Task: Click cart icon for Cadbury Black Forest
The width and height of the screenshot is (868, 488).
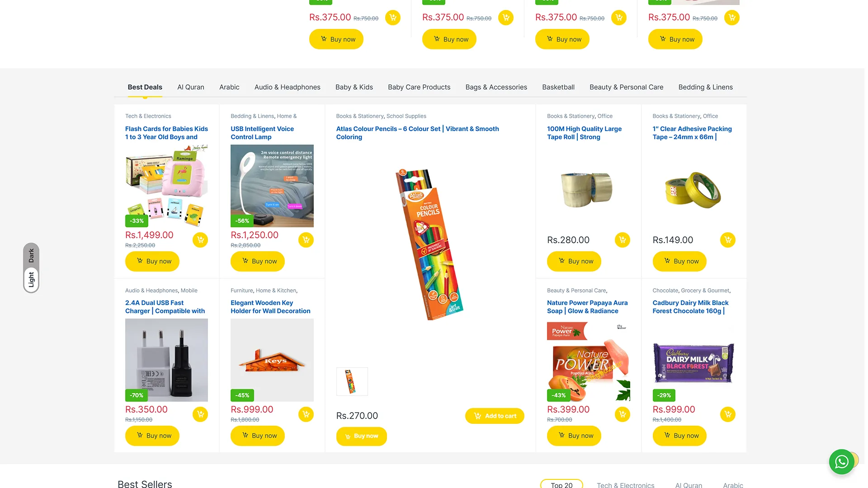Action: click(728, 414)
